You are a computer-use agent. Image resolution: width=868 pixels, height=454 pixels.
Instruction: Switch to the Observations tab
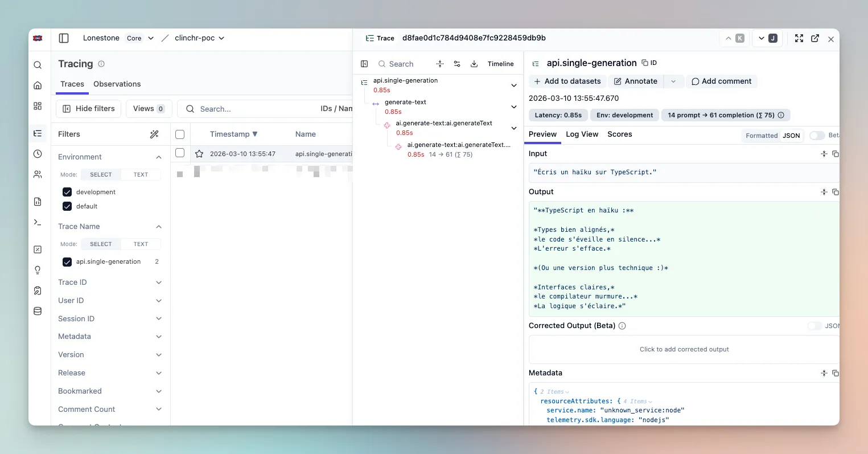coord(117,84)
